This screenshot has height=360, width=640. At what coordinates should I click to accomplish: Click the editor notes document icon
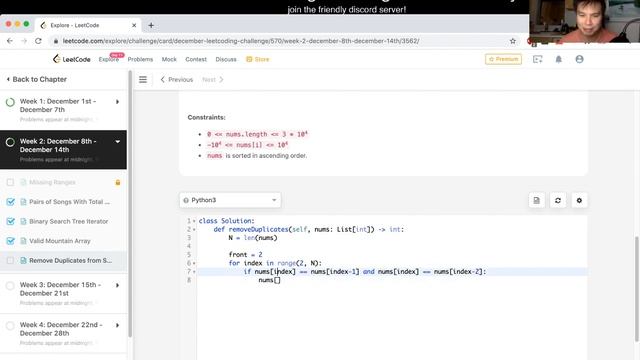tap(536, 200)
